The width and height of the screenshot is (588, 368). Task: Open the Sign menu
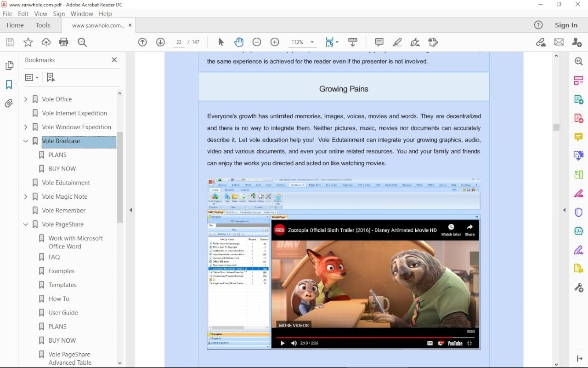tap(59, 14)
